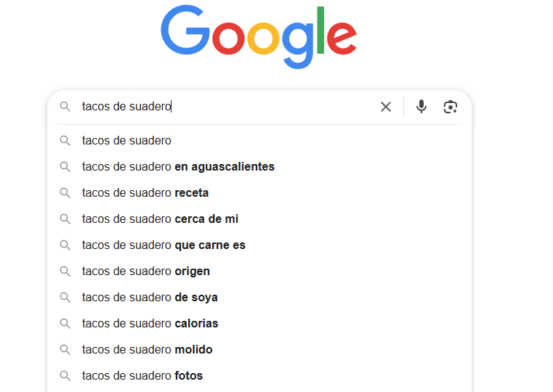Click the magnifier icon beside 'origen' suggestion
553x392 pixels.
point(65,271)
